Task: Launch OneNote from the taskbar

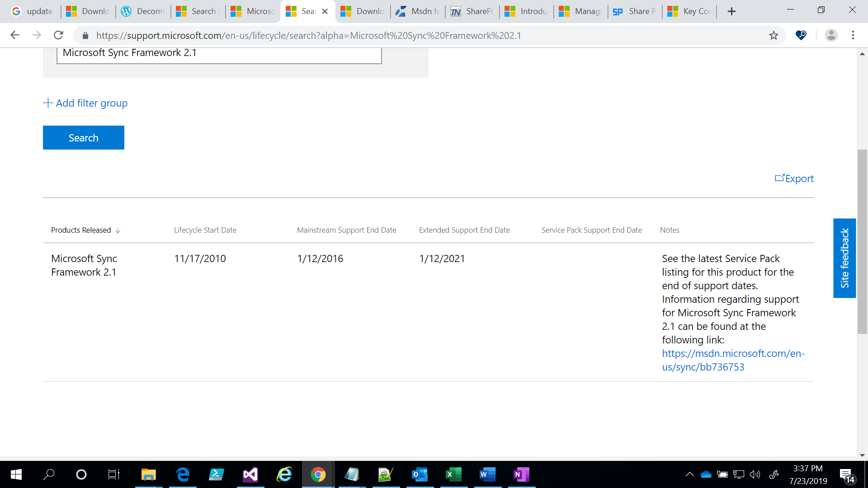Action: [x=521, y=474]
